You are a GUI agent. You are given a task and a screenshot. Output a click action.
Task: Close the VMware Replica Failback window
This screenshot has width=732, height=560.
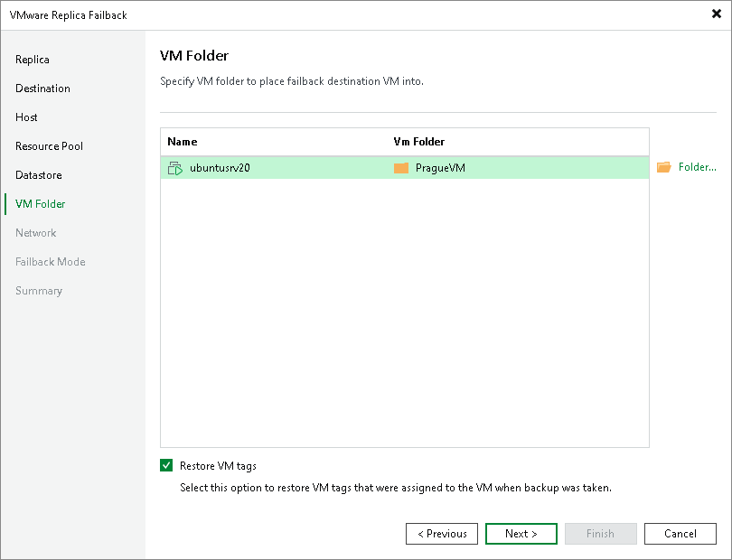tap(716, 14)
